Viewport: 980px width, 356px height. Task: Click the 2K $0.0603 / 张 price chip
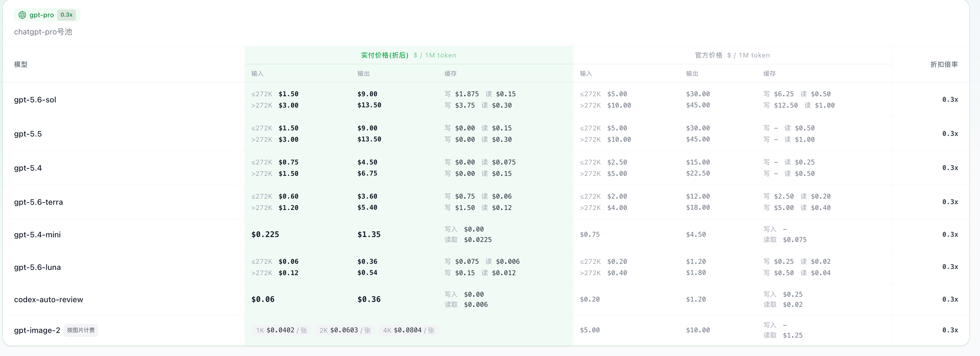coord(345,330)
